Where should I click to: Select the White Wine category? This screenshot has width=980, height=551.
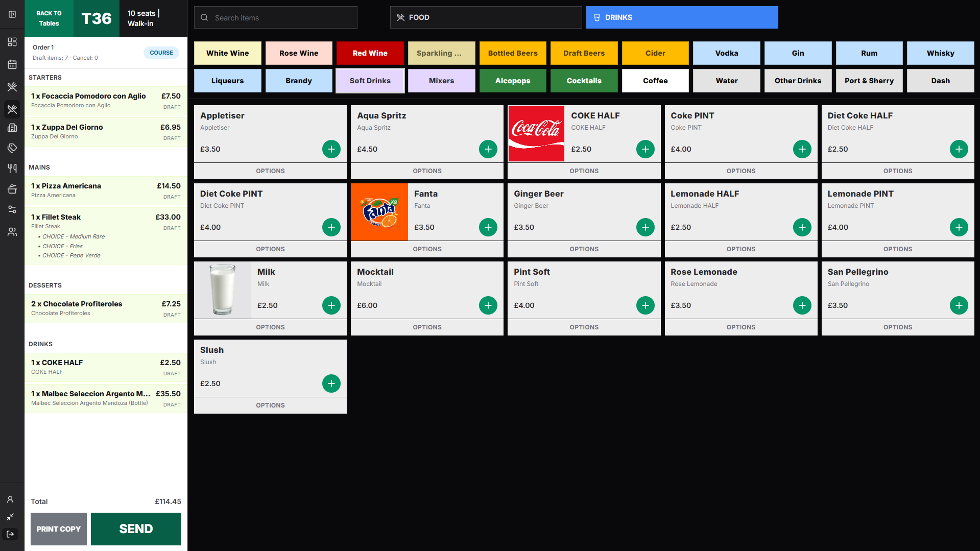click(x=227, y=53)
